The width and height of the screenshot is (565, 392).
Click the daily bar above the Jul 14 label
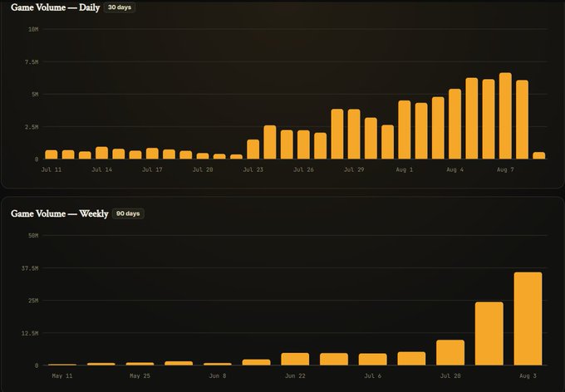point(101,153)
